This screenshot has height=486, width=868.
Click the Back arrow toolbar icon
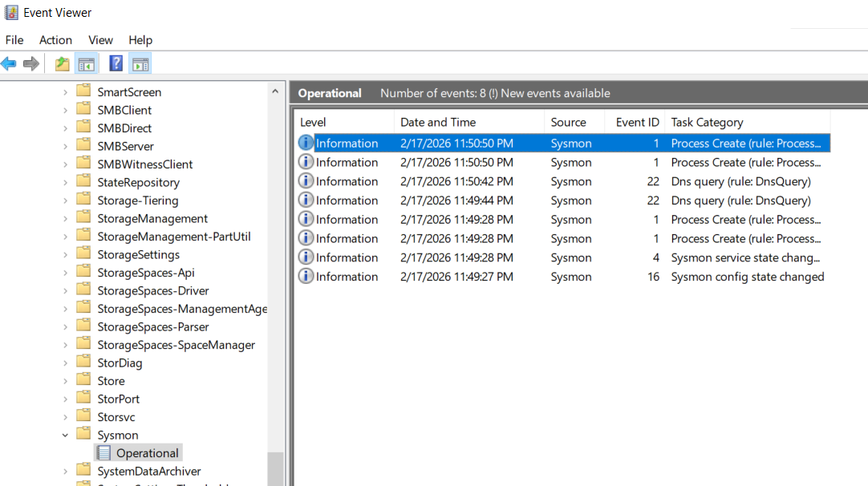9,64
